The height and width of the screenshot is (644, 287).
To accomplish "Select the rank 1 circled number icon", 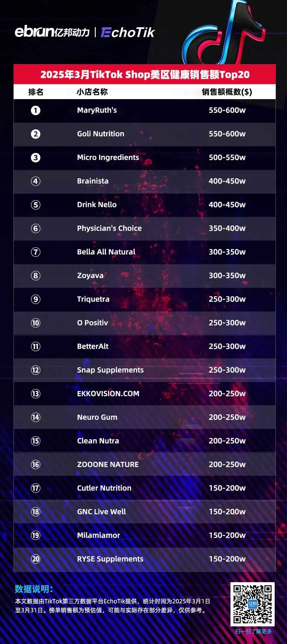I will tap(36, 110).
